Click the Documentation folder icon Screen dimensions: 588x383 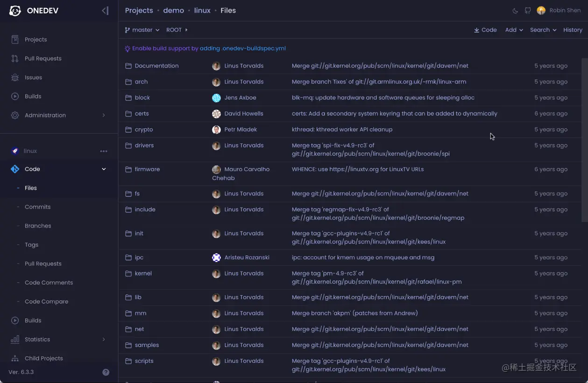[x=128, y=66]
